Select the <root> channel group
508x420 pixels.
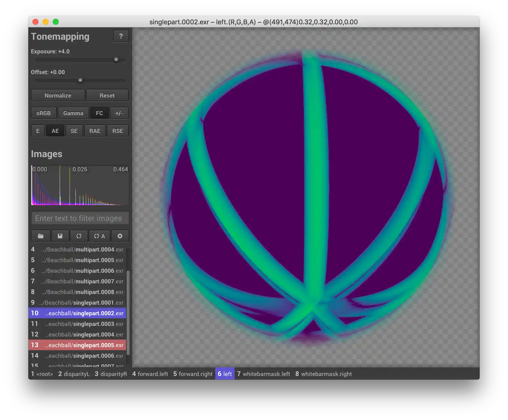click(43, 374)
